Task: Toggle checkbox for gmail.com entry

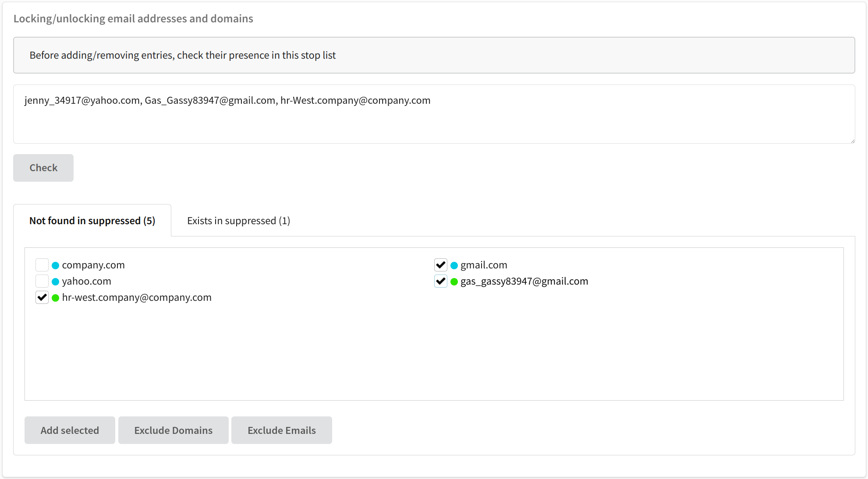Action: [x=440, y=264]
